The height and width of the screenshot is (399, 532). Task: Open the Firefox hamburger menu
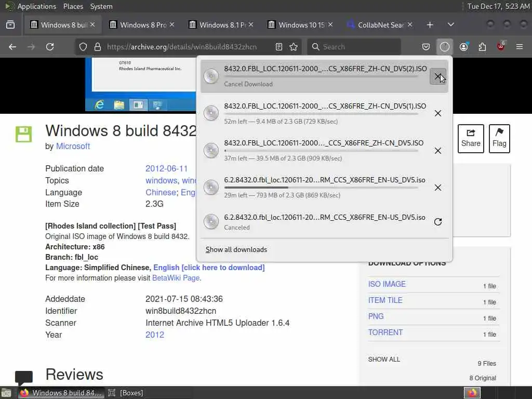click(x=520, y=47)
